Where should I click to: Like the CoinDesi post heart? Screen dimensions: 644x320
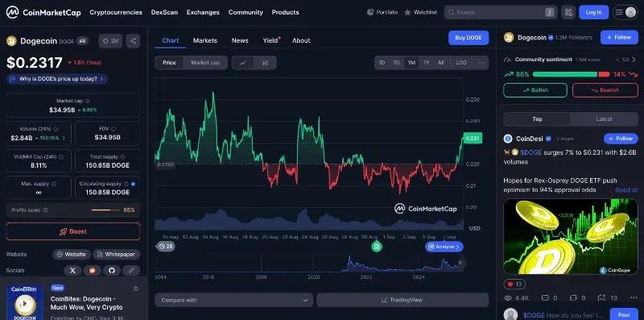point(514,284)
